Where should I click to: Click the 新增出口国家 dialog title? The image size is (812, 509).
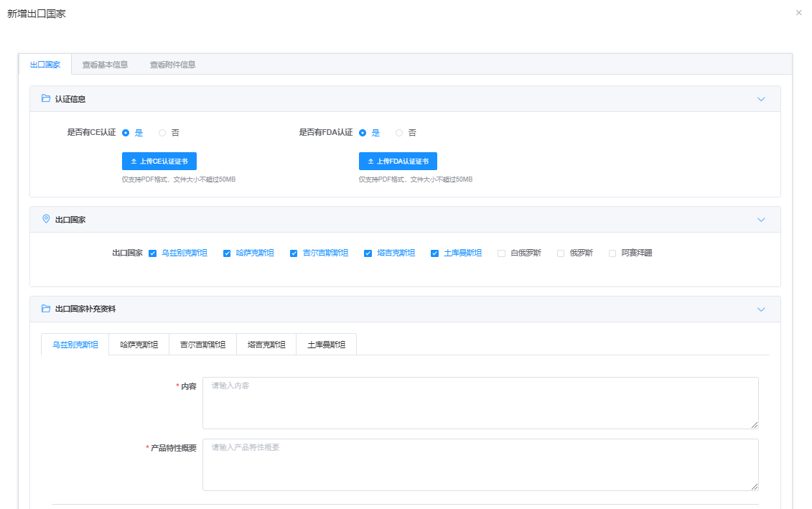(x=36, y=14)
